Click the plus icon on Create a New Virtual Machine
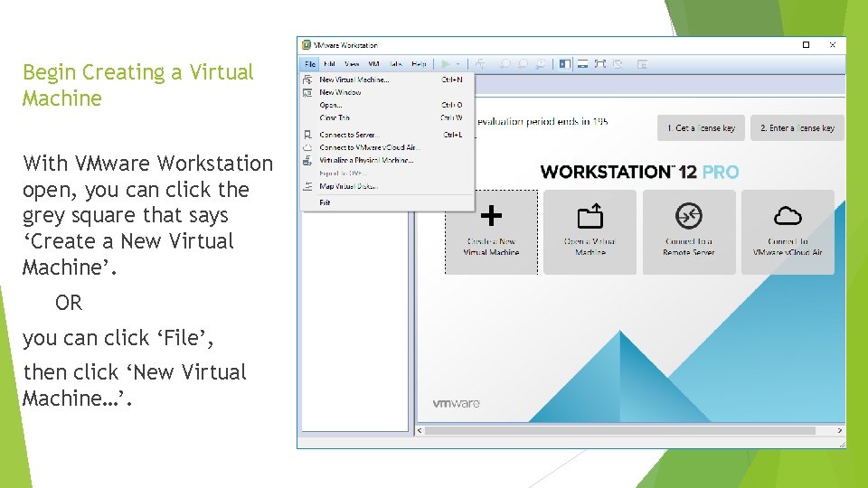The height and width of the screenshot is (488, 868). point(491,216)
